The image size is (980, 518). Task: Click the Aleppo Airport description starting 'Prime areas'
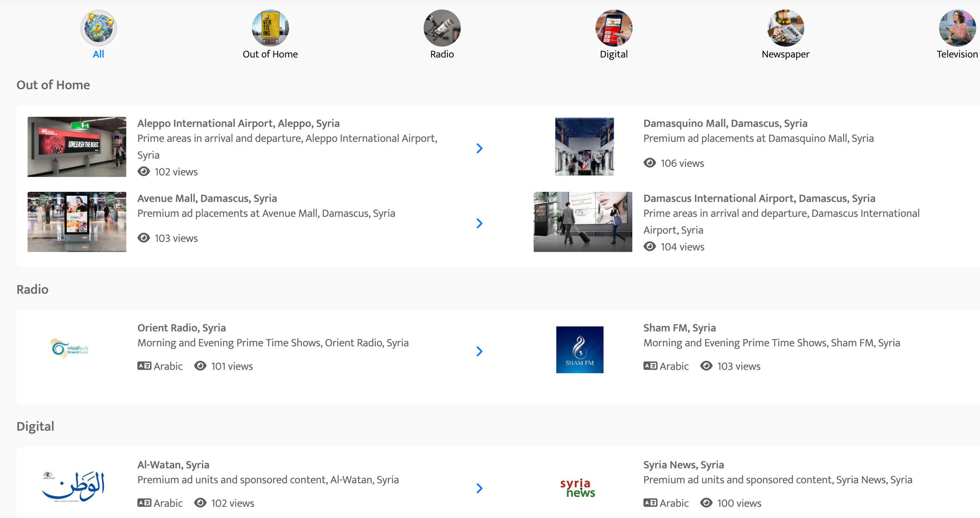coord(287,147)
